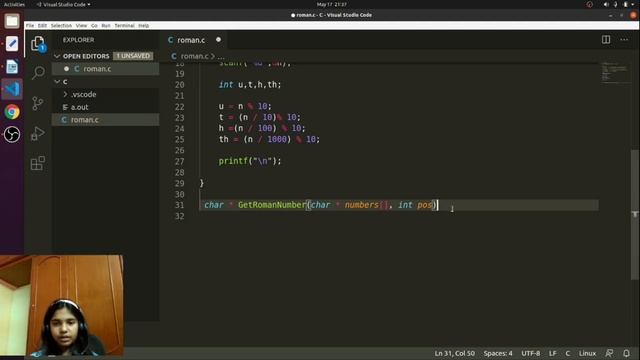Open the Edit menu
The image size is (640, 360).
click(42, 25)
